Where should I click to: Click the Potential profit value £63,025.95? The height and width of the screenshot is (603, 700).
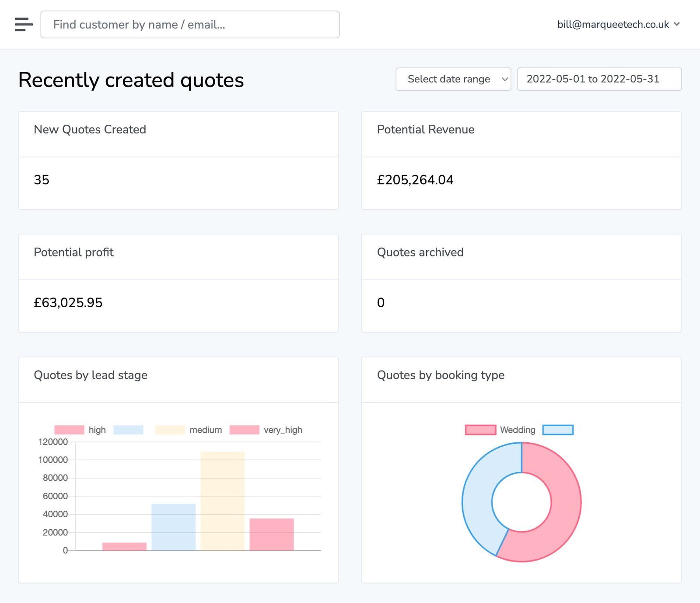68,303
